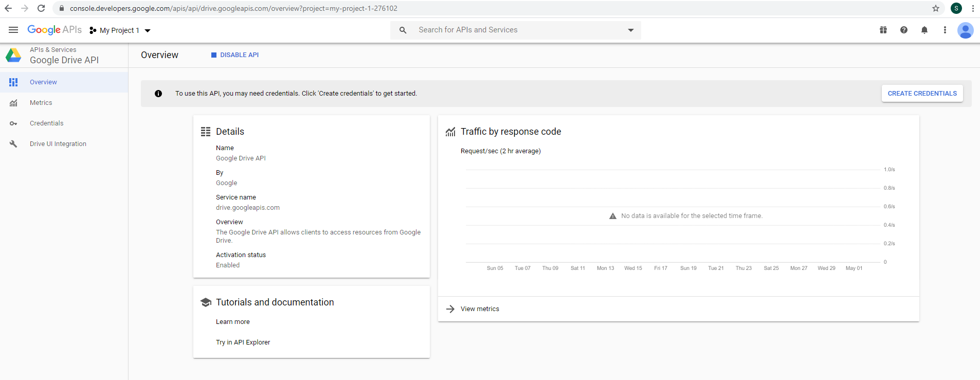This screenshot has height=380, width=980.
Task: Click the Google Drive API sidebar title
Action: pos(64,60)
